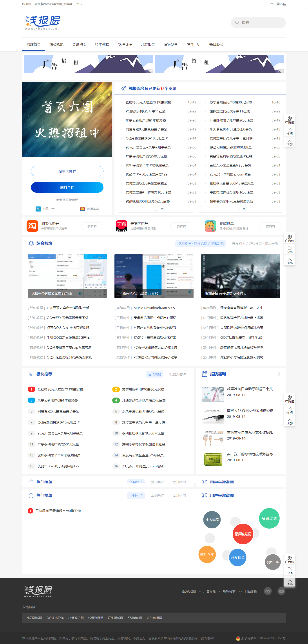This screenshot has height=644, width=308.
Task: Go to next page with 下一页
Action: click(x=241, y=209)
